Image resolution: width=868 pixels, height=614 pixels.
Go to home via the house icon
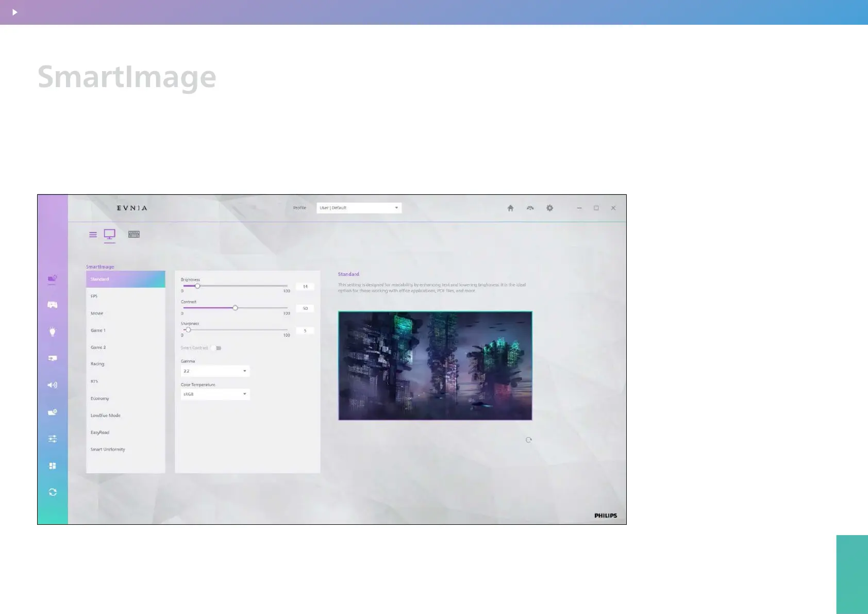click(x=510, y=208)
